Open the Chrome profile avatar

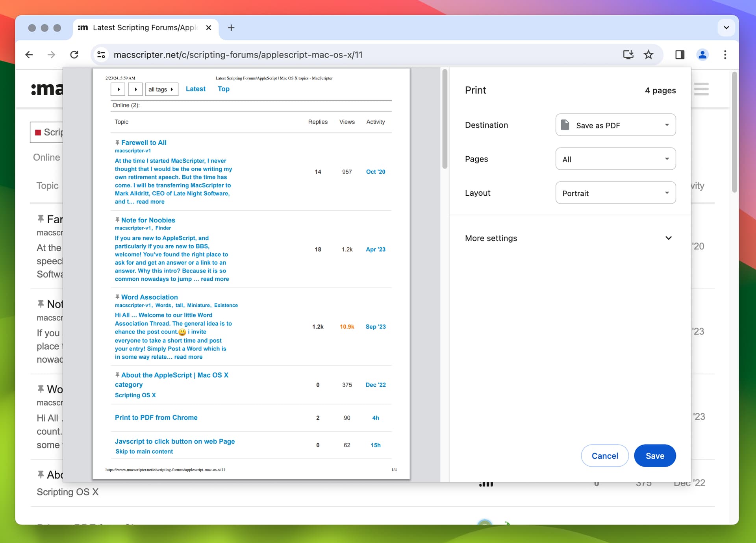pyautogui.click(x=702, y=55)
